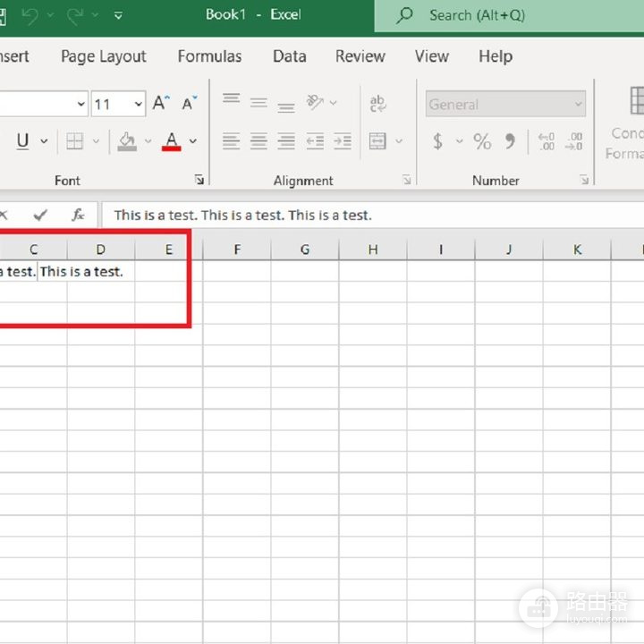The width and height of the screenshot is (644, 644).
Task: Click Decrease Font Size icon
Action: 190,103
